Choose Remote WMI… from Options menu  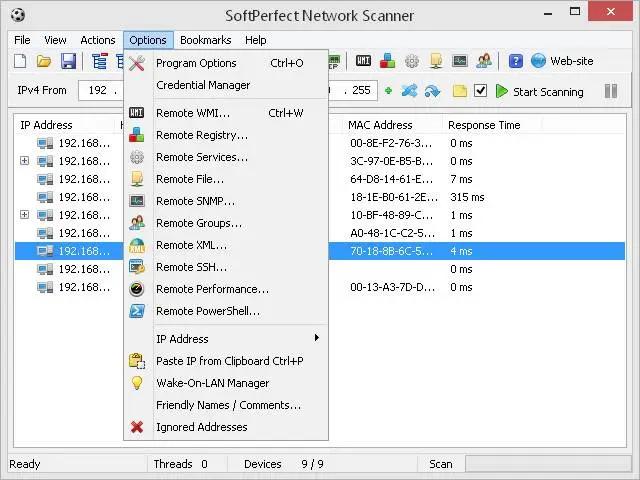pyautogui.click(x=226, y=113)
